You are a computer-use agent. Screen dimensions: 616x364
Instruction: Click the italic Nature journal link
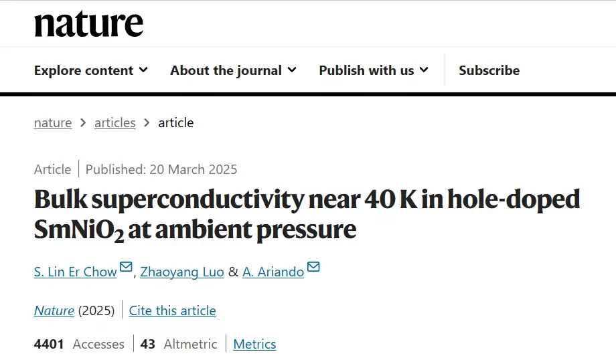click(x=54, y=310)
